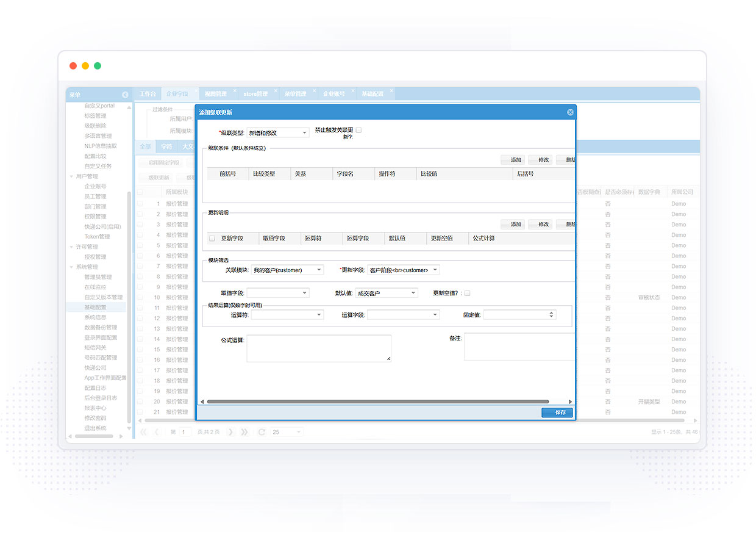The width and height of the screenshot is (756, 537).
Task: Open 员工管理 in sidebar tree
Action: pyautogui.click(x=95, y=196)
